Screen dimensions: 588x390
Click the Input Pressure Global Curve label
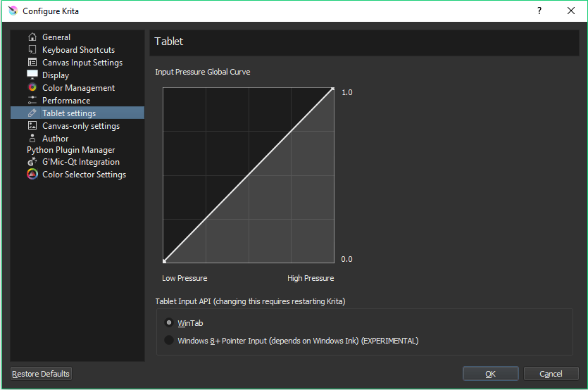(x=203, y=72)
